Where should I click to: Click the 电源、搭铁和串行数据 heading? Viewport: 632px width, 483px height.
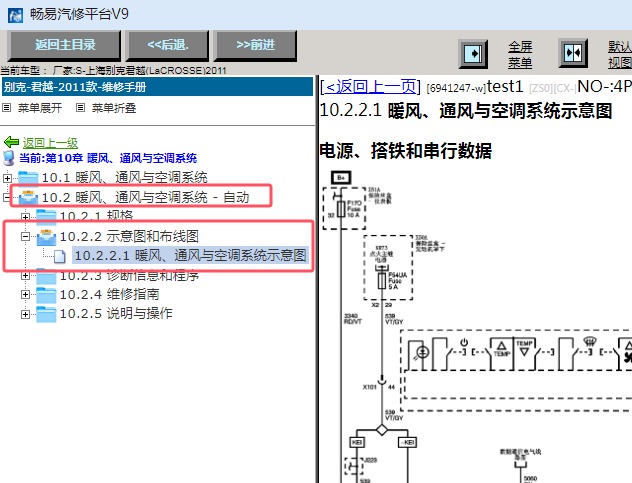click(x=405, y=151)
